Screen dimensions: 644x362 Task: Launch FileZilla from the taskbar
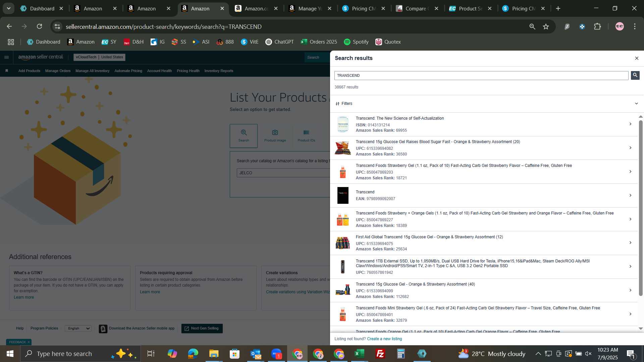pos(380,354)
